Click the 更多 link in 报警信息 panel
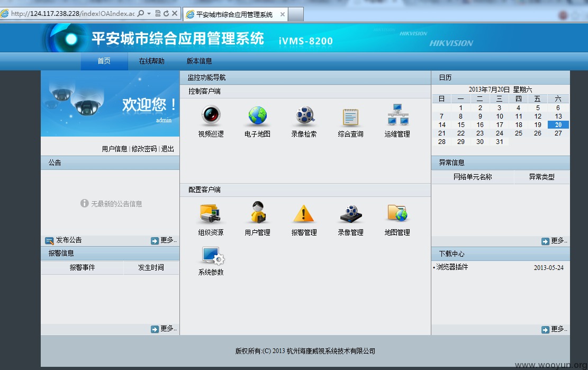The image size is (588, 370). pyautogui.click(x=168, y=329)
